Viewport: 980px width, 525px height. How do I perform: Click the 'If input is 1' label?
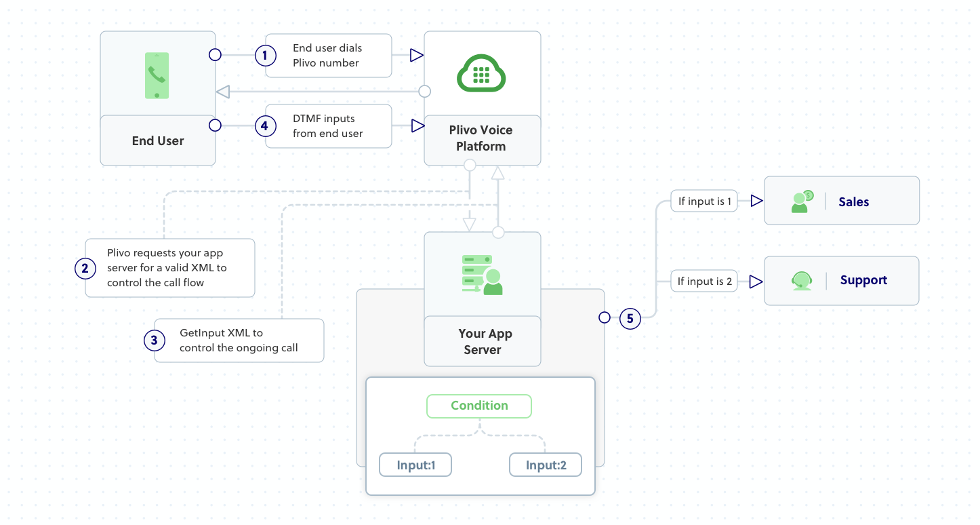(704, 201)
